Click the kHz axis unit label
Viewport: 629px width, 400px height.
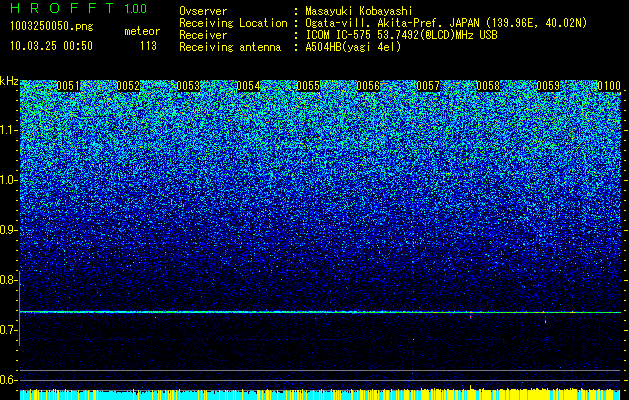pos(9,81)
